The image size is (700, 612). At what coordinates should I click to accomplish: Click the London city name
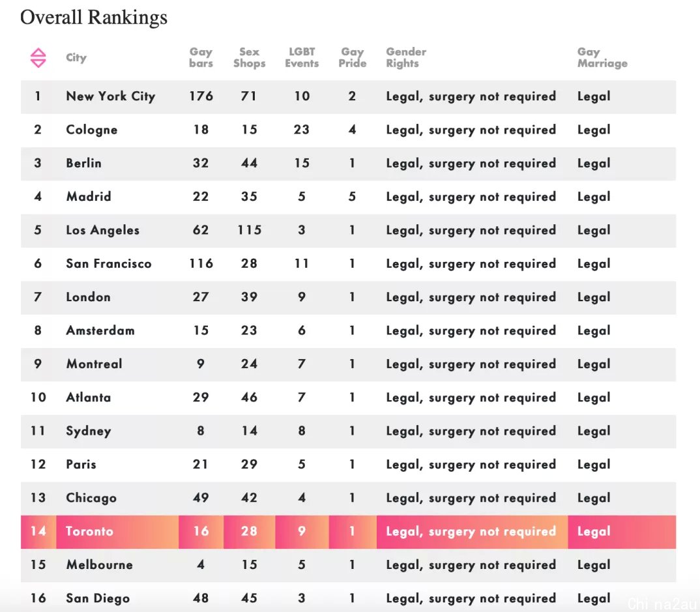88,297
